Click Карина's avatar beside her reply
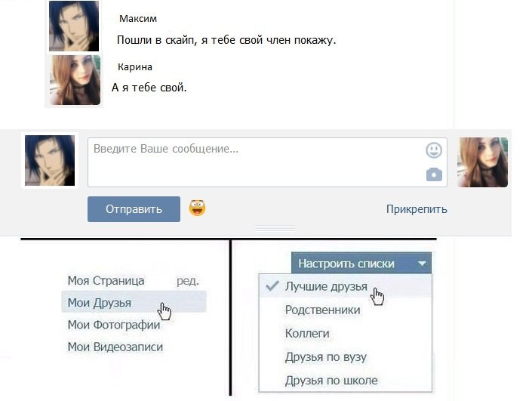The width and height of the screenshot is (532, 401). tap(75, 80)
